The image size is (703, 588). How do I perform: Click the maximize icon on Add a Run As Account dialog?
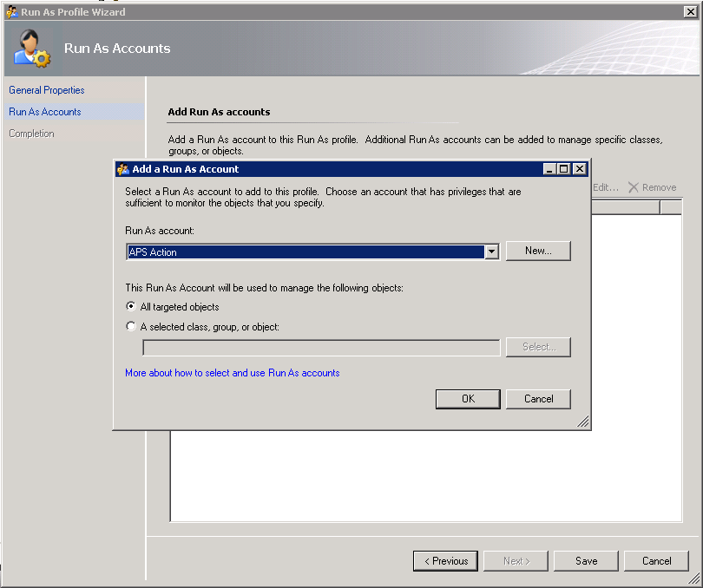tap(563, 168)
